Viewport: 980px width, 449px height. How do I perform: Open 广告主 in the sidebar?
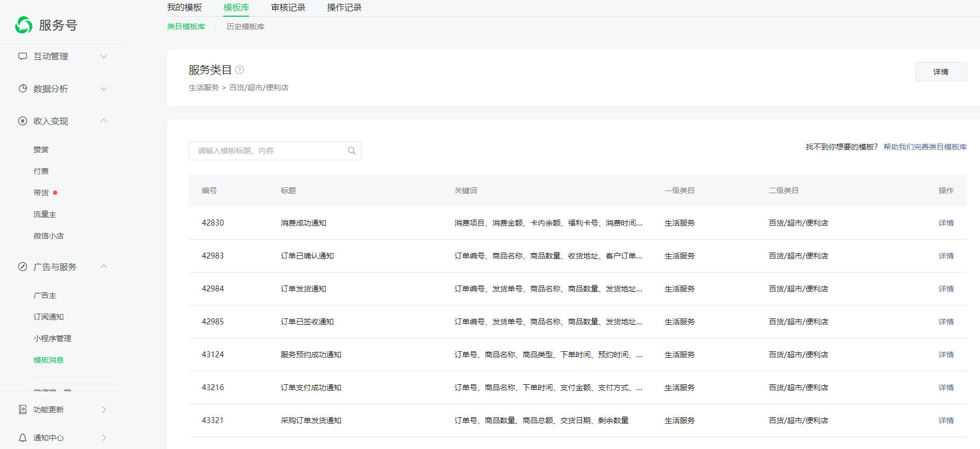(45, 295)
